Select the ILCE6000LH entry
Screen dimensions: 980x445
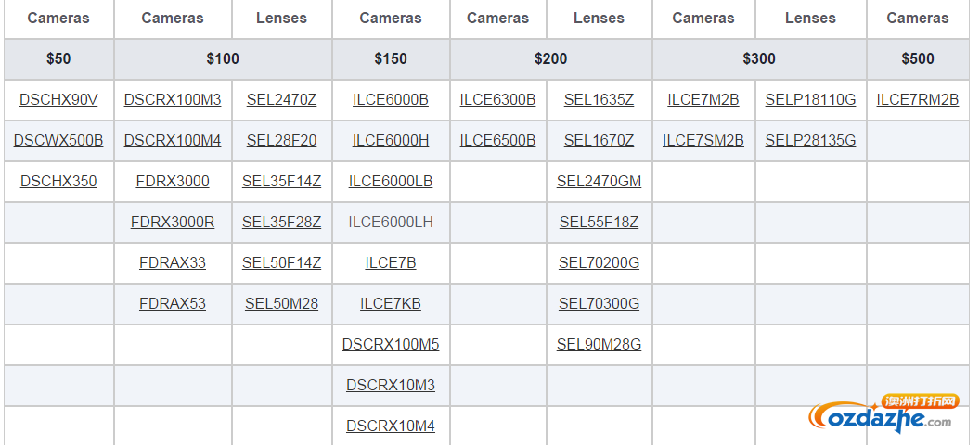(x=391, y=222)
